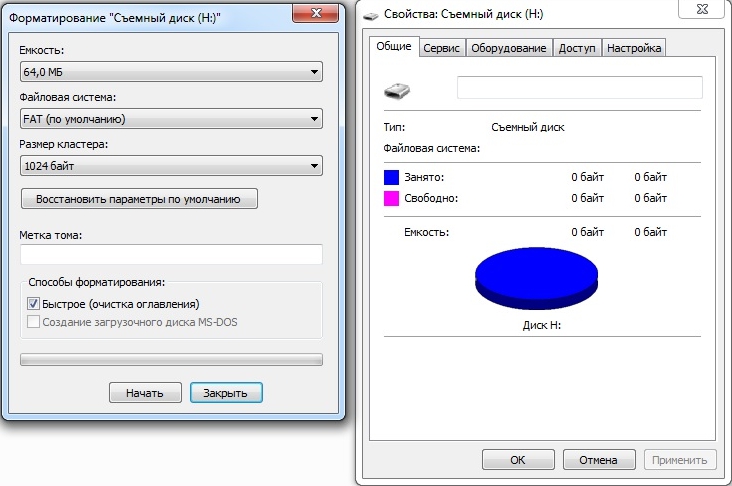
Task: Close the Format dialog with red X
Action: pyautogui.click(x=316, y=13)
